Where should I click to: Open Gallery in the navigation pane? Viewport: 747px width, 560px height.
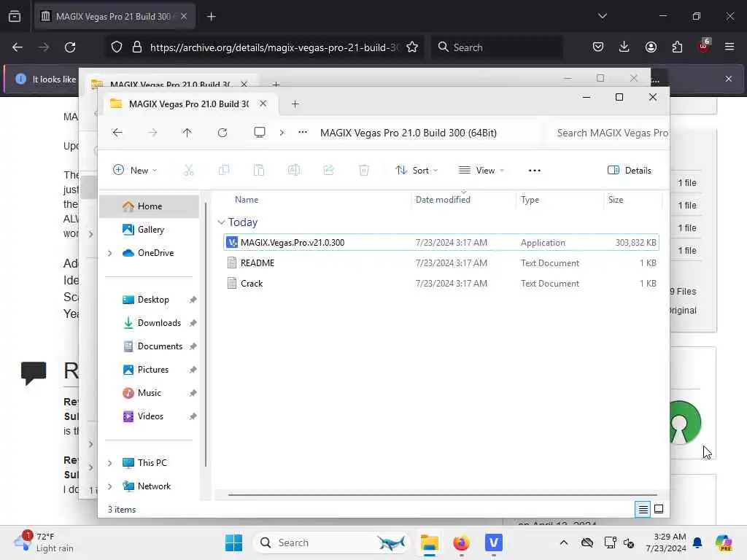tap(149, 230)
